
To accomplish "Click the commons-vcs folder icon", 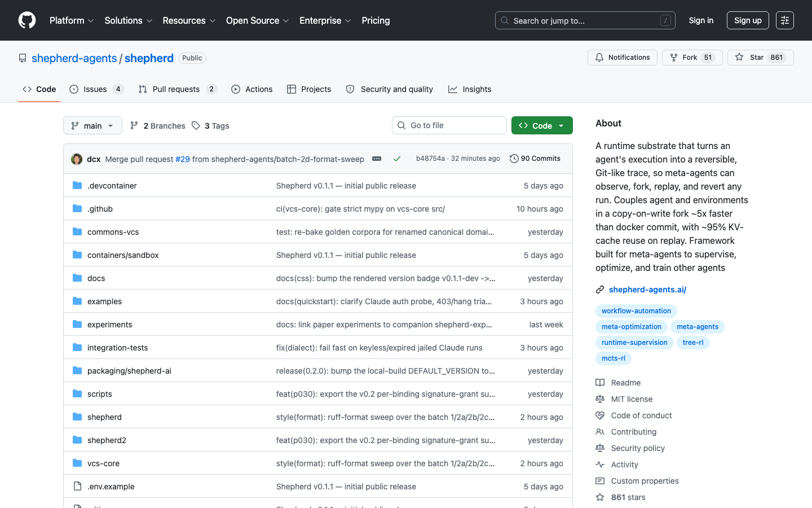I will (77, 231).
